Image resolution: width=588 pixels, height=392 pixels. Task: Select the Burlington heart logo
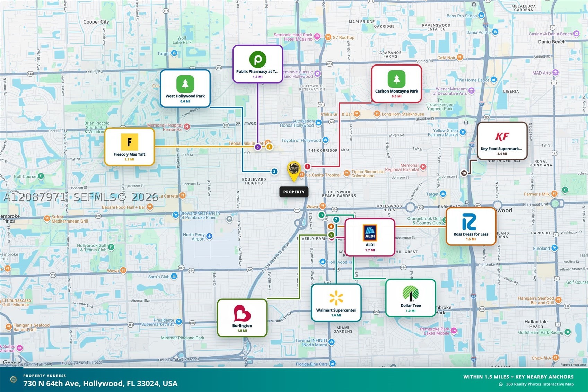(x=242, y=313)
